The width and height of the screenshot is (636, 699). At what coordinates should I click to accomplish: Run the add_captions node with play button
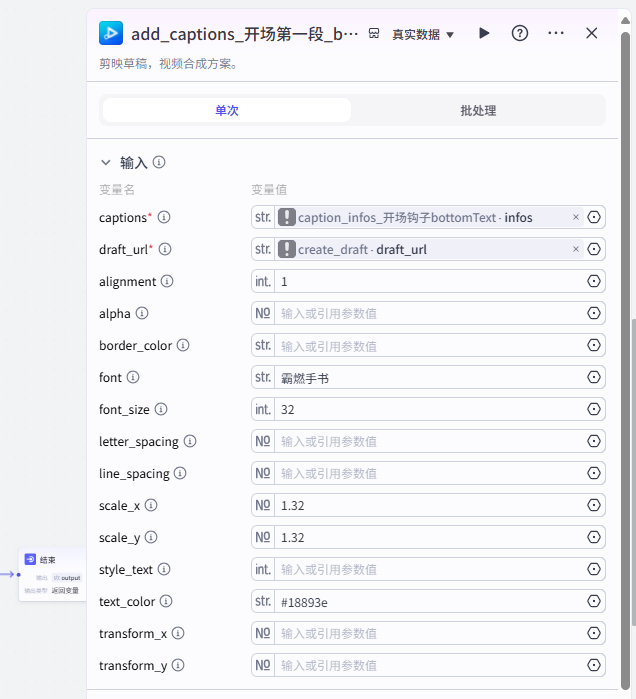(484, 33)
